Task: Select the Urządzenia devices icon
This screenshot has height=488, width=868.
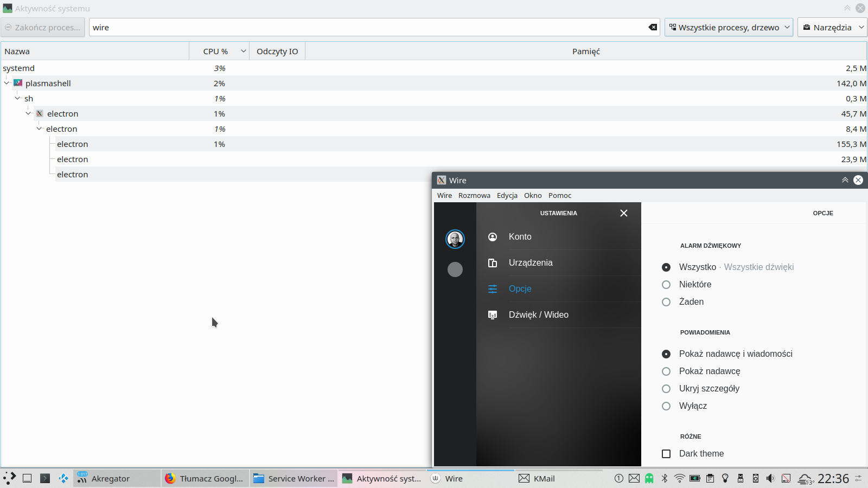Action: pyautogui.click(x=493, y=262)
